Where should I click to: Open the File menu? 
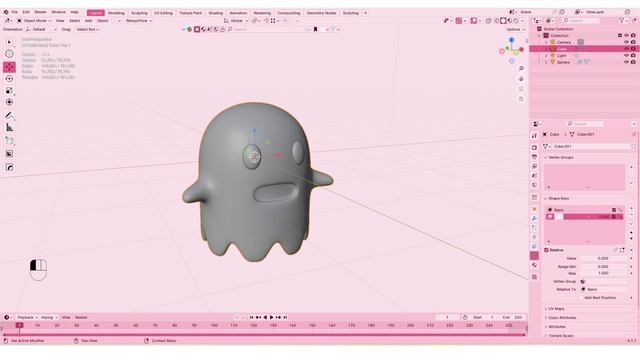[x=15, y=12]
